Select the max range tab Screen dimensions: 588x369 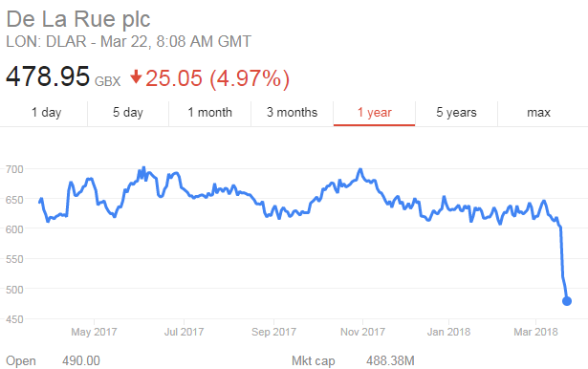pos(538,113)
